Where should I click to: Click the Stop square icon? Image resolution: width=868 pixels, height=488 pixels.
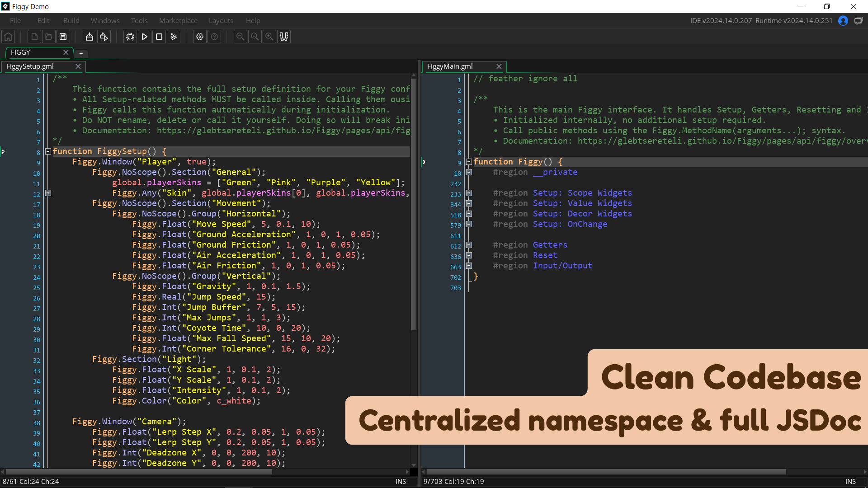[x=159, y=37]
